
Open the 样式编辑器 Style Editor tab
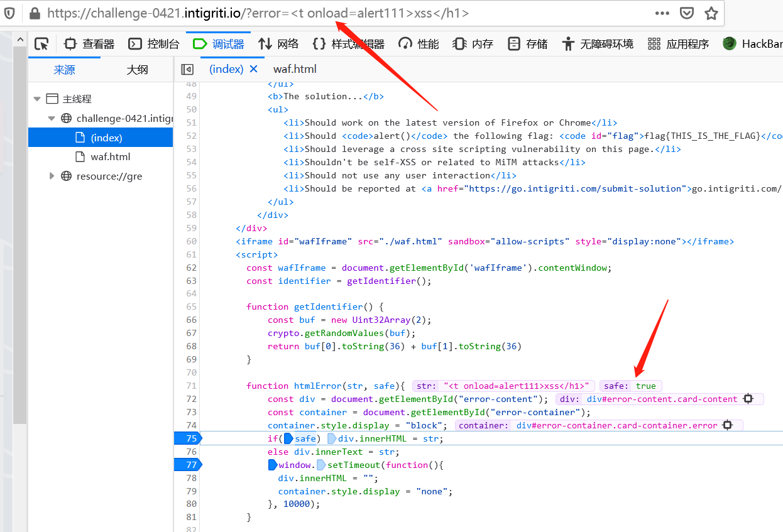(348, 44)
